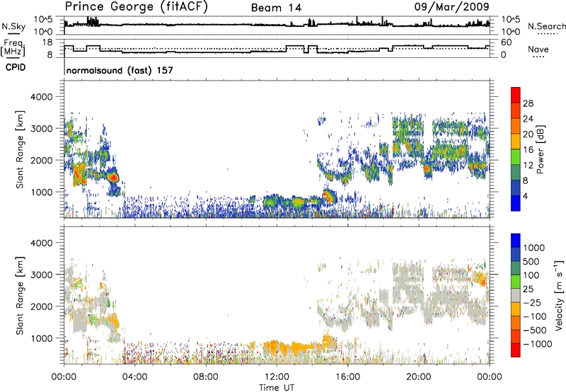Click the date '09/Mar/2009'

[x=451, y=6]
